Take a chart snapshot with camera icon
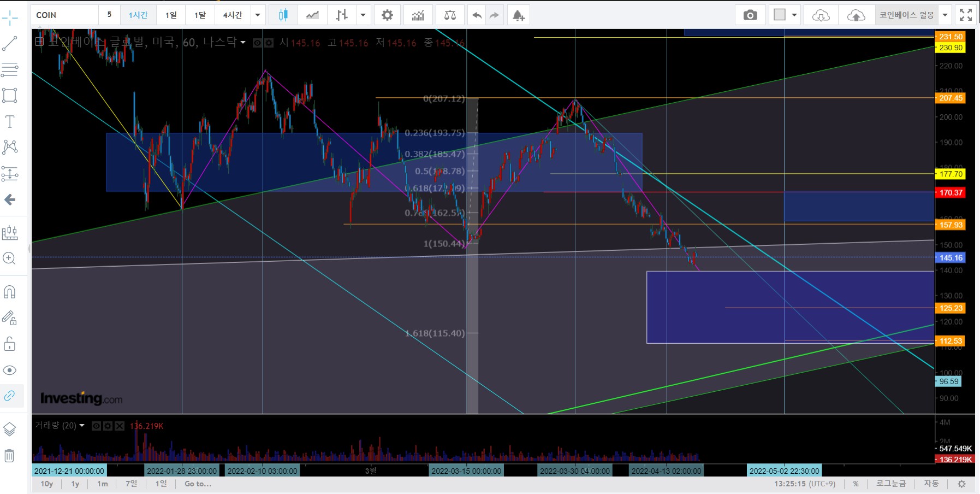The image size is (980, 494). (750, 15)
